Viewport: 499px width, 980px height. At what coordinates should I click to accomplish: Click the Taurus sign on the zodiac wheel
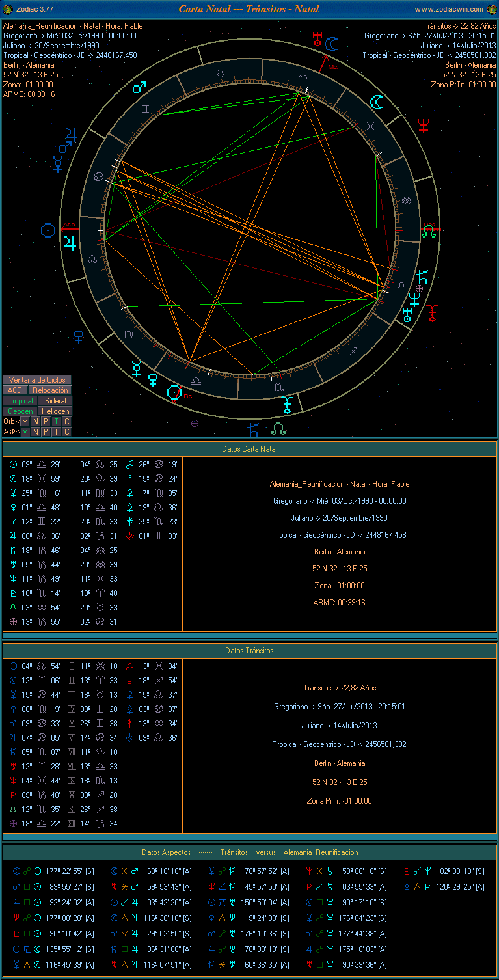[x=221, y=74]
